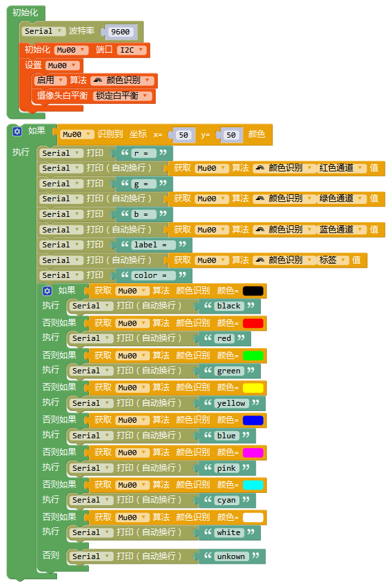Open the 锁定白平衡 white balance dropdown

122,96
